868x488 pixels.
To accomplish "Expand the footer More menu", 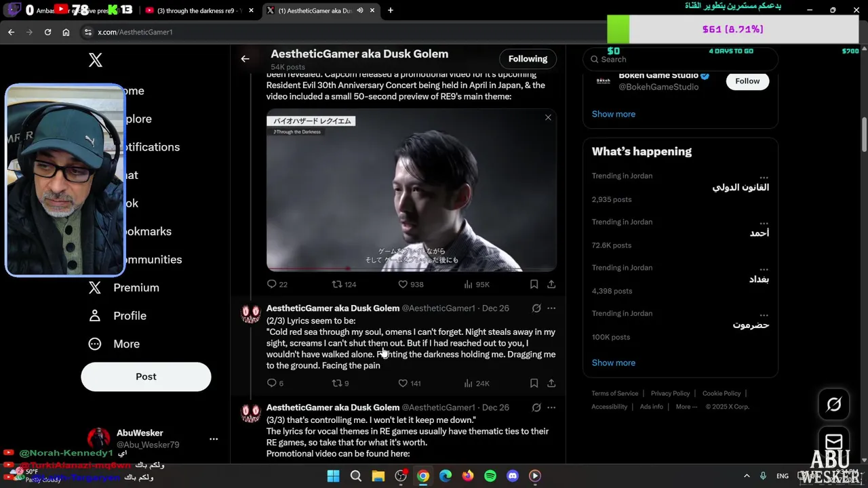I will click(x=686, y=407).
